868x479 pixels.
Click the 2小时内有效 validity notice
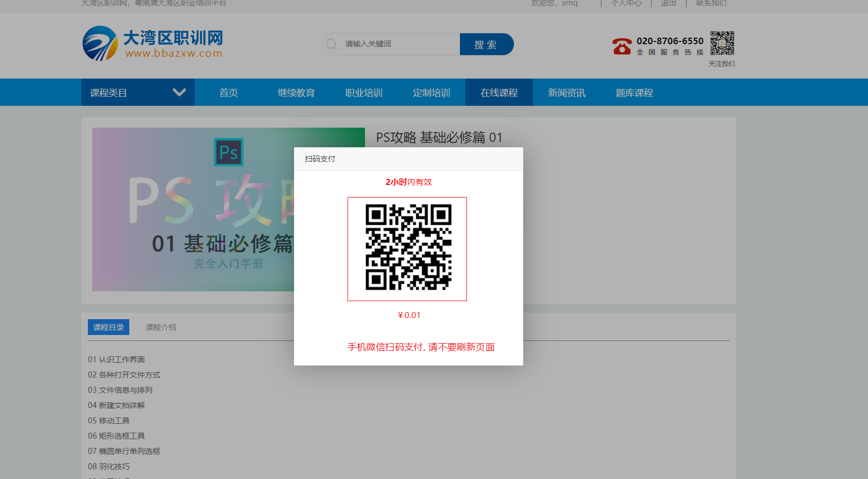pos(409,182)
